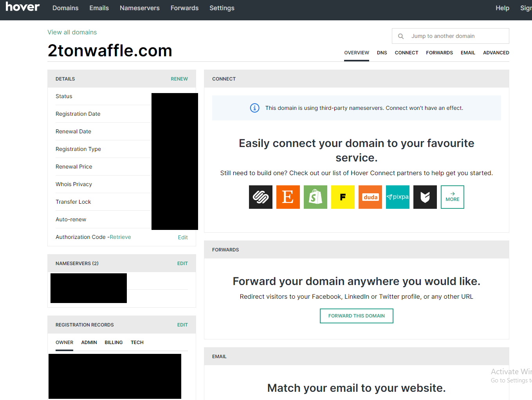The width and height of the screenshot is (532, 400).
Task: Select the Pixpa partner icon
Action: tap(397, 197)
